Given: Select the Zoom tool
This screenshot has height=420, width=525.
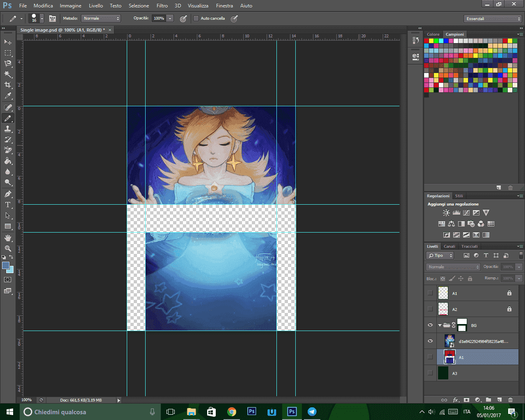Looking at the screenshot, I should (x=8, y=249).
